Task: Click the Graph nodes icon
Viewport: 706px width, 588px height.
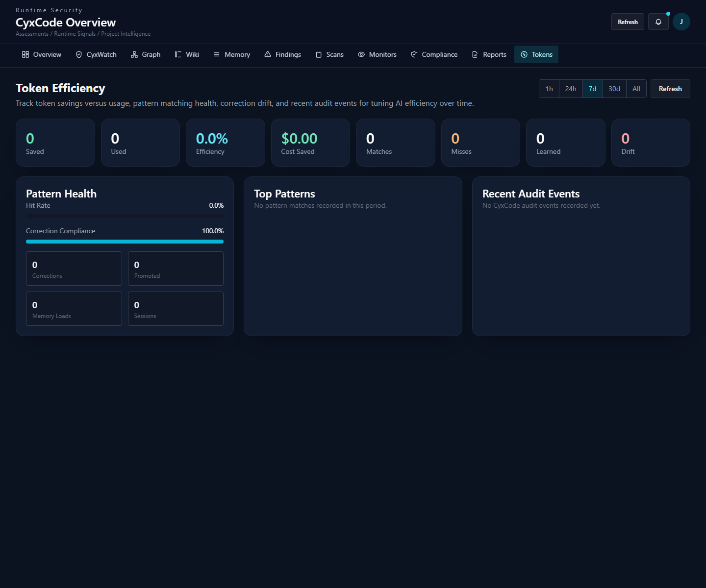Action: pyautogui.click(x=134, y=54)
